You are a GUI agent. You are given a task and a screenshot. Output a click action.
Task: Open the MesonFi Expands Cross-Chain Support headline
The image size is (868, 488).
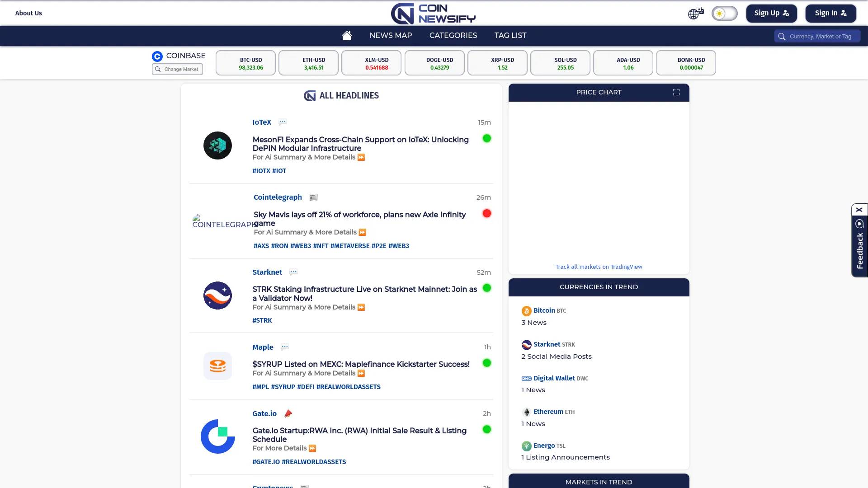pos(360,144)
